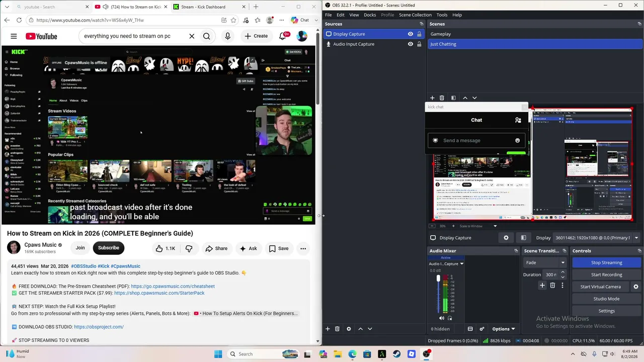Remove selected scene with Scenes trash icon
The height and width of the screenshot is (362, 644).
pos(442,98)
